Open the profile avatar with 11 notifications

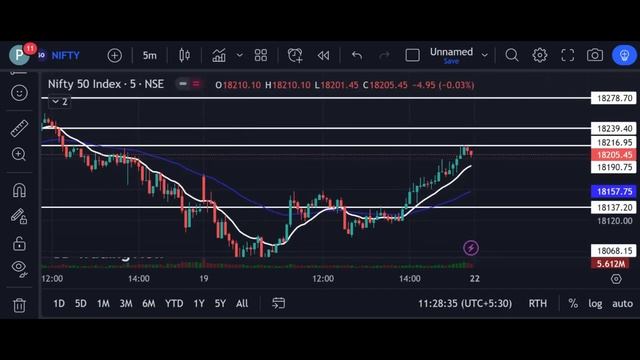pos(19,55)
